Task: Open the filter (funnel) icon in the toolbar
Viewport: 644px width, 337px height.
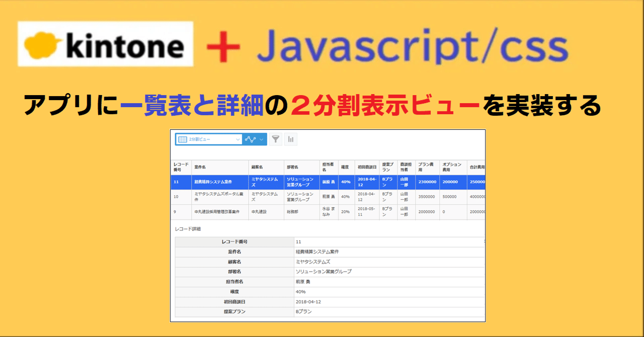Action: click(275, 140)
